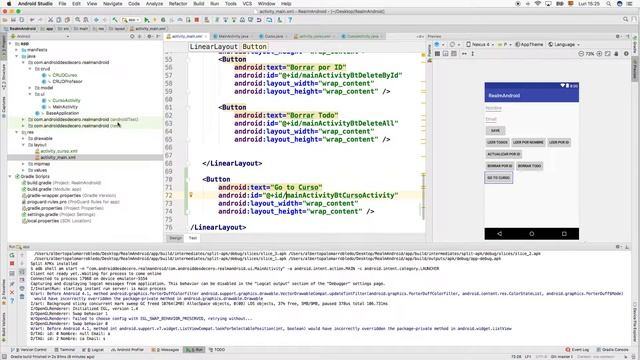Screen dimensions: 640x360
Task: Rerun the app in the Run panel
Action: (x=12, y=255)
